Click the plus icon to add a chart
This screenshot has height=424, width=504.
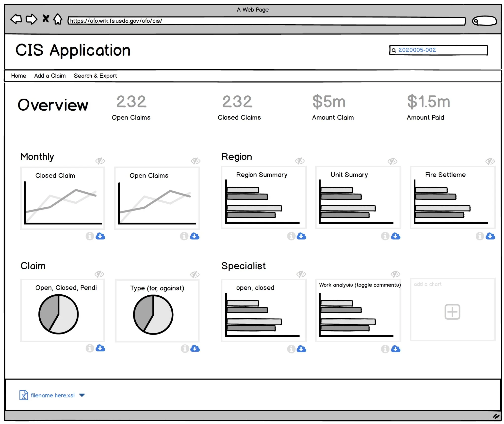[452, 312]
